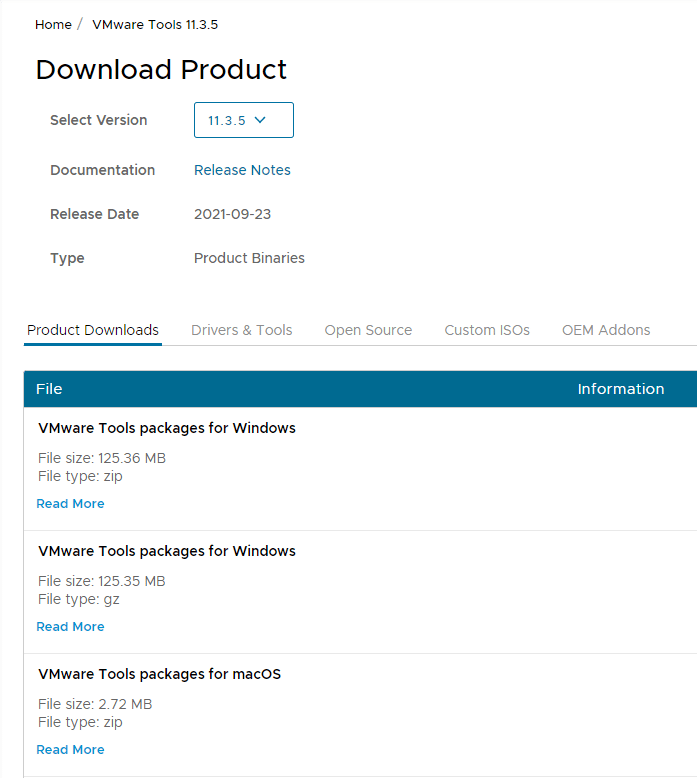Read More for macOS package
The image size is (697, 778).
coord(70,750)
